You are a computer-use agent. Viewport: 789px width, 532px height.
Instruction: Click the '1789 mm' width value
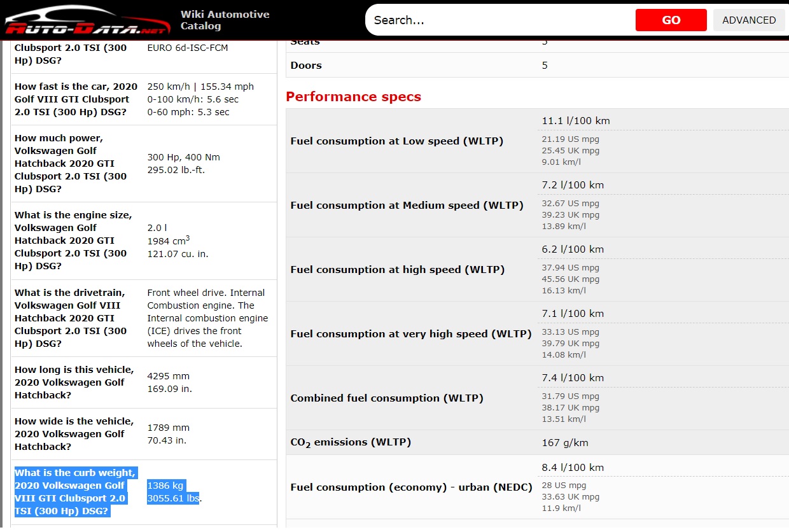(x=169, y=428)
